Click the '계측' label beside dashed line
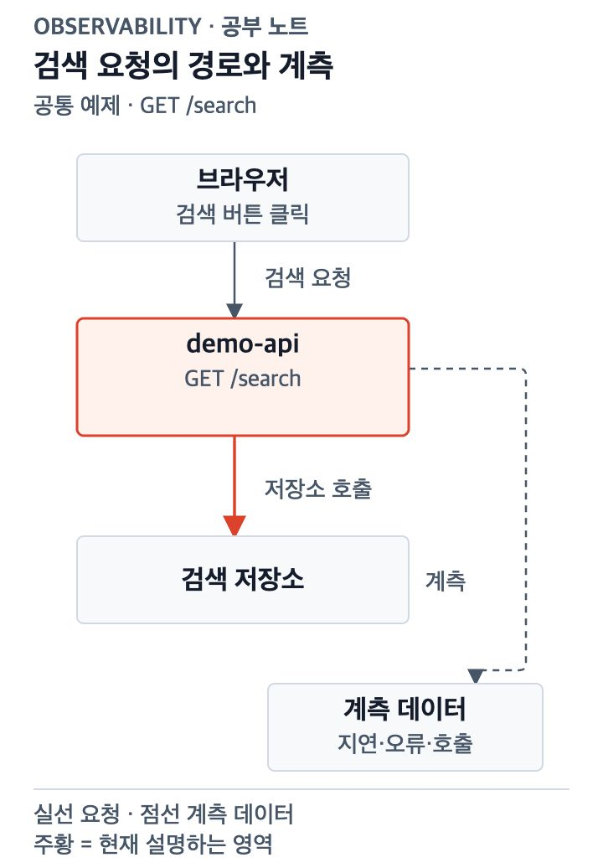Image resolution: width=603 pixels, height=868 pixels. pyautogui.click(x=446, y=581)
